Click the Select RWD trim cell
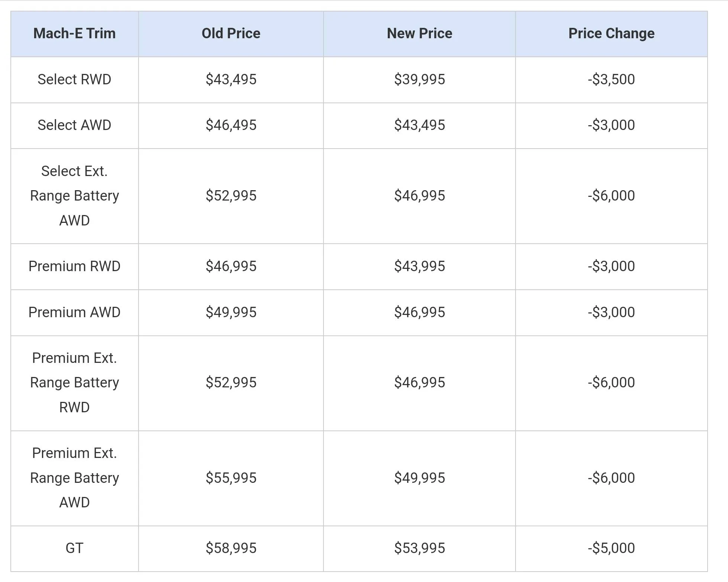Image resolution: width=728 pixels, height=582 pixels. tap(75, 79)
